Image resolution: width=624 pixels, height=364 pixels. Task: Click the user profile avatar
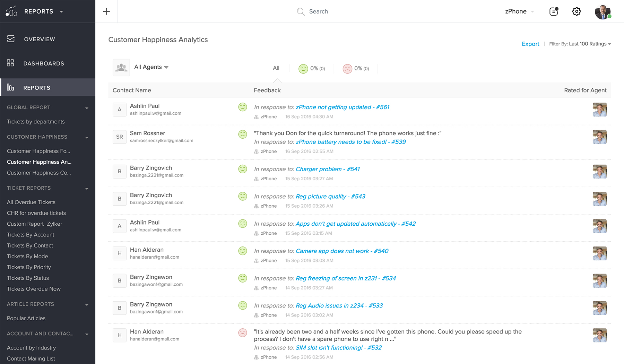click(603, 12)
